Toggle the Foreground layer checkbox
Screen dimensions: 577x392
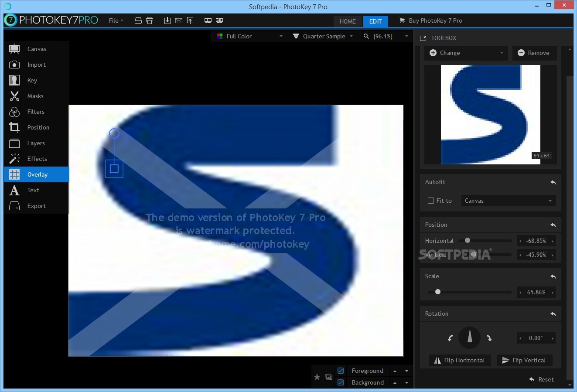click(341, 371)
